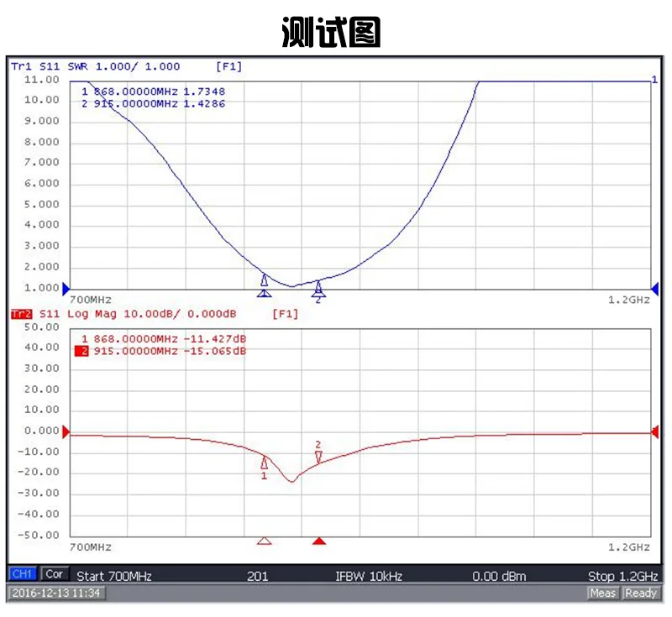Click the CH1 channel indicator
672x617 pixels.
pos(23,573)
